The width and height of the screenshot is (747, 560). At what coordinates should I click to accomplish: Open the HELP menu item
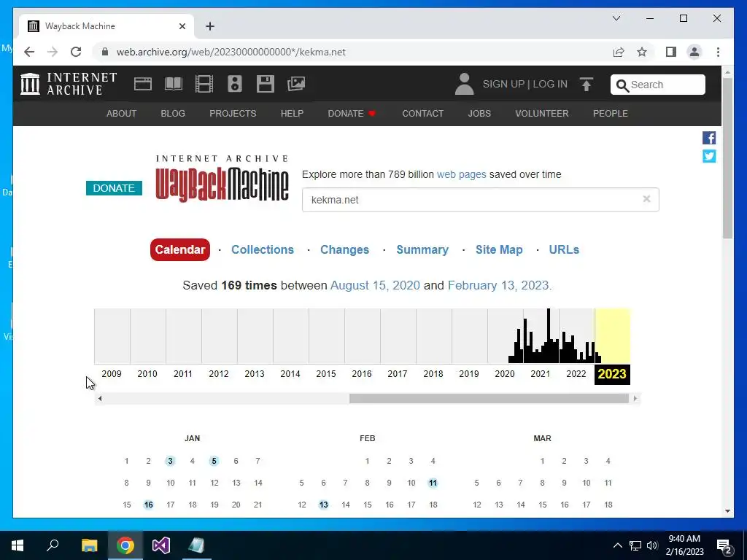[292, 113]
